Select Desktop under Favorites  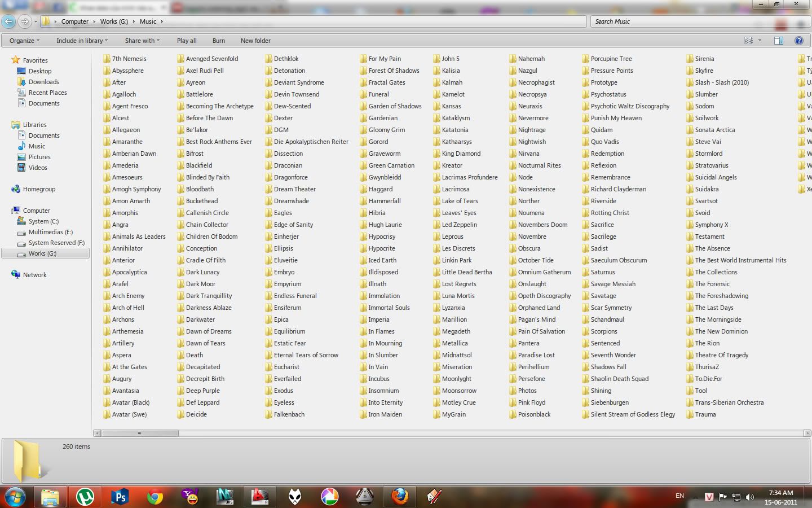pyautogui.click(x=40, y=71)
